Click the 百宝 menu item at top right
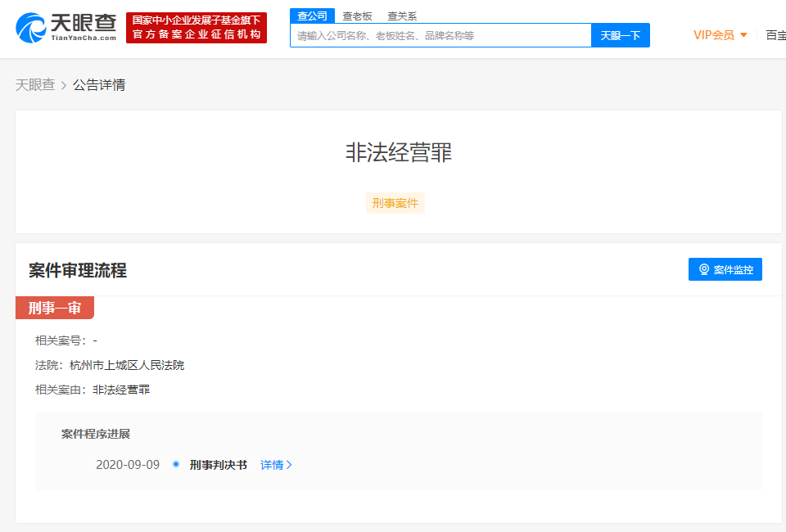The height and width of the screenshot is (532, 786). pyautogui.click(x=775, y=35)
